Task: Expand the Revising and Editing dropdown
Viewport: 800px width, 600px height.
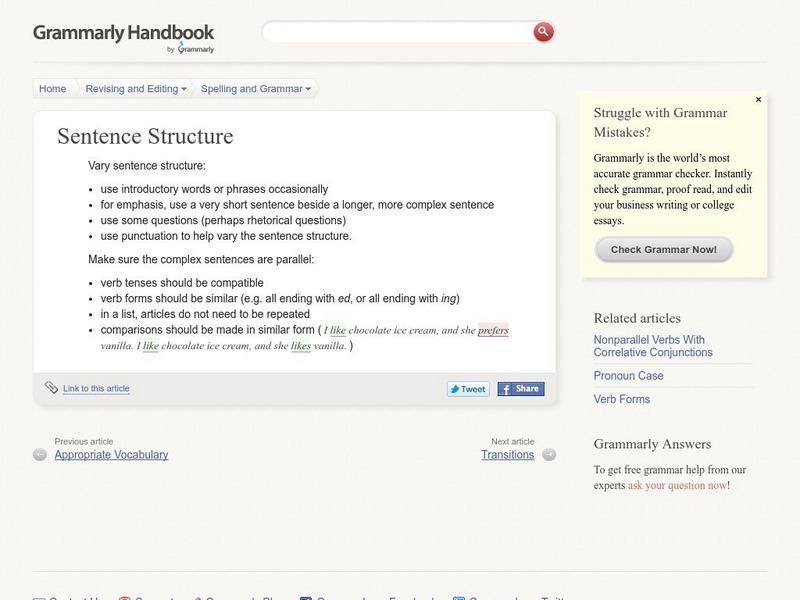Action: [137, 89]
